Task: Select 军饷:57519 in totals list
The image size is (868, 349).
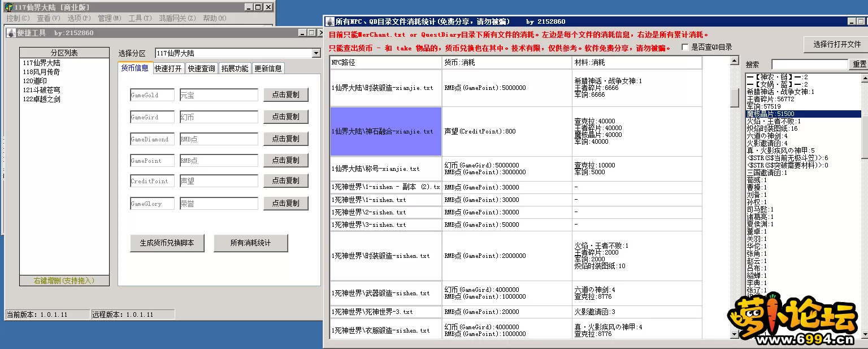Action: click(803, 106)
